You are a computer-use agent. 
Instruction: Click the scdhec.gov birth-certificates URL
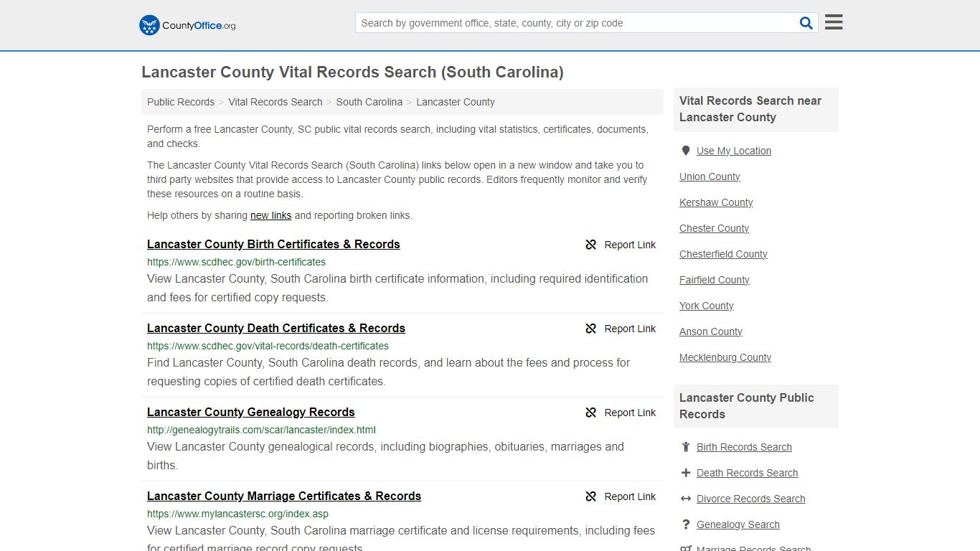click(x=236, y=262)
